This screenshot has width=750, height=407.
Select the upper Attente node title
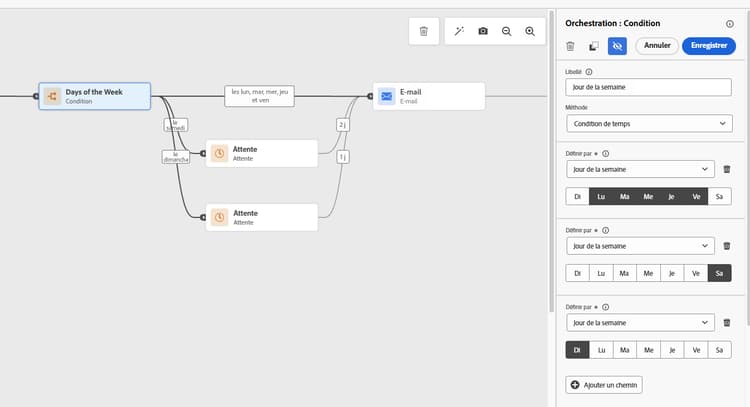point(245,149)
